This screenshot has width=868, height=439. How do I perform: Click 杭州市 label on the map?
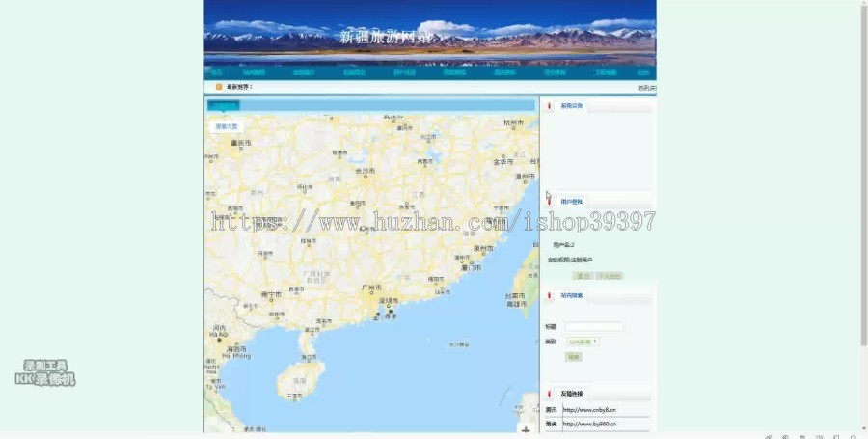point(514,123)
